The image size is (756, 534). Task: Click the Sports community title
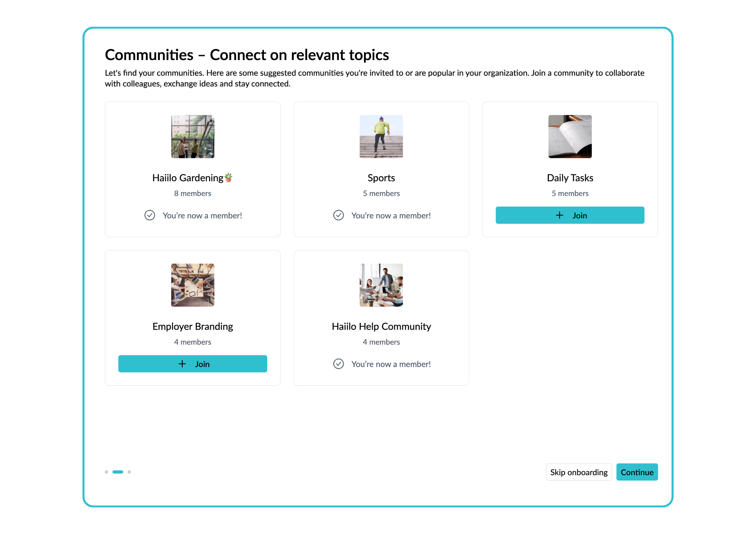tap(381, 178)
